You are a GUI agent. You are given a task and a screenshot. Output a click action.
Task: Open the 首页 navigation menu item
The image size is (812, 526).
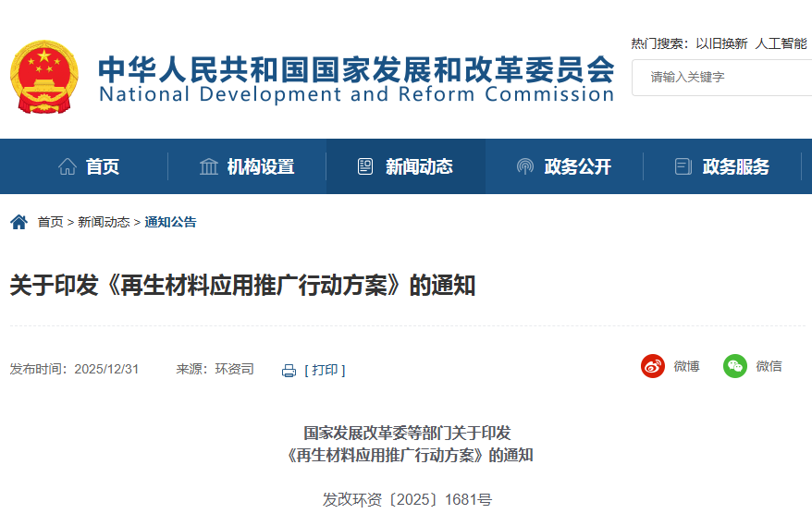pos(103,166)
